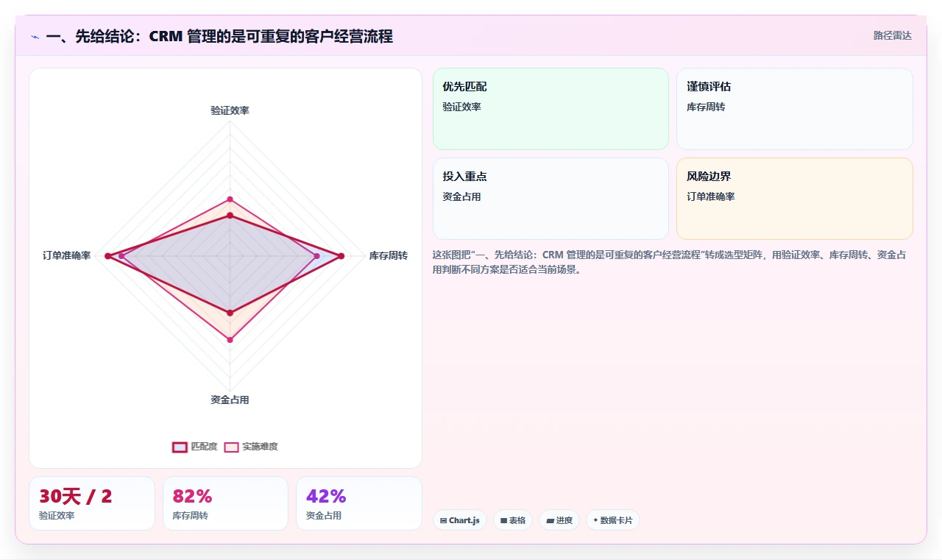The width and height of the screenshot is (942, 560).
Task: Click the 实施难度 data point on 库存周转 axis
Action: [x=316, y=256]
